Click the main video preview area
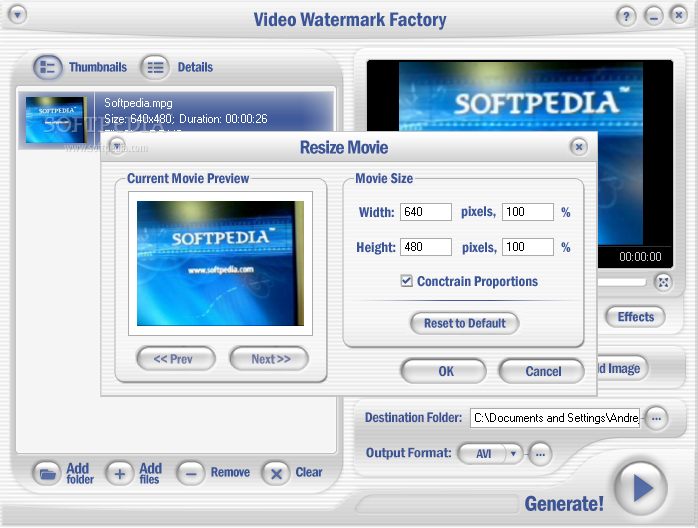This screenshot has height=528, width=698. (x=519, y=96)
